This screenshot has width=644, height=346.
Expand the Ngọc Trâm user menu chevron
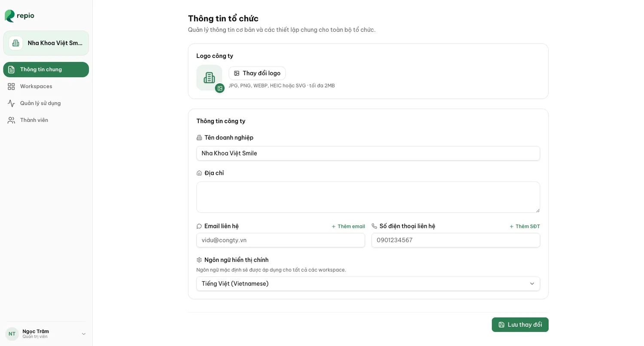(x=84, y=334)
